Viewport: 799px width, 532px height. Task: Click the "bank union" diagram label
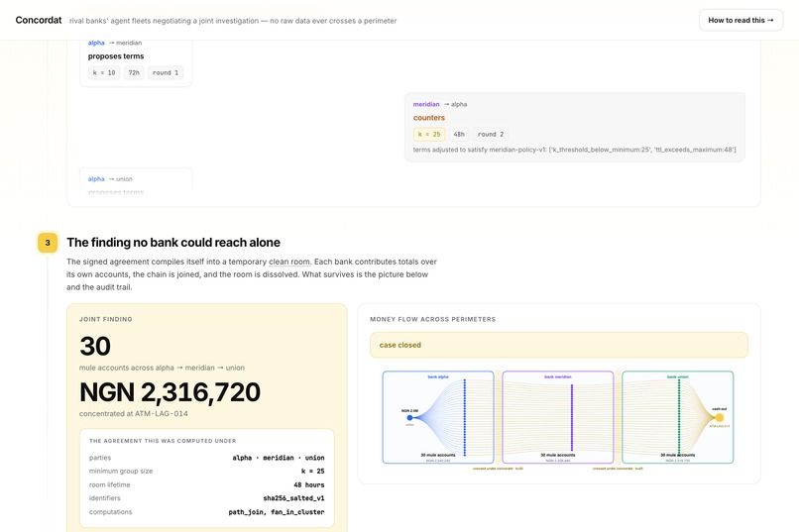(x=678, y=377)
